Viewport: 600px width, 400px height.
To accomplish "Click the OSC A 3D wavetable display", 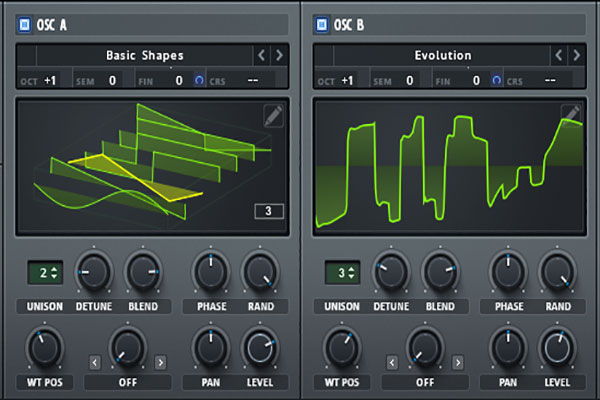I will click(150, 165).
